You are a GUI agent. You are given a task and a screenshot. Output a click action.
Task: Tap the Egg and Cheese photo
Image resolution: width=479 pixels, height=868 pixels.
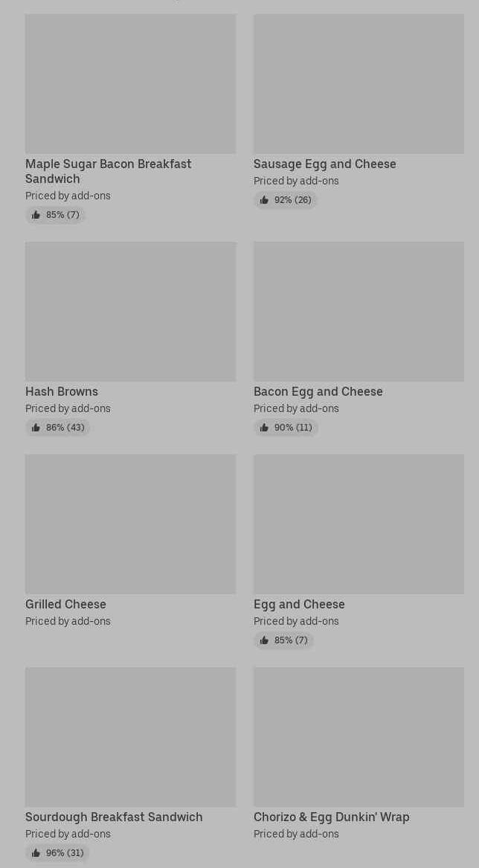click(x=359, y=524)
